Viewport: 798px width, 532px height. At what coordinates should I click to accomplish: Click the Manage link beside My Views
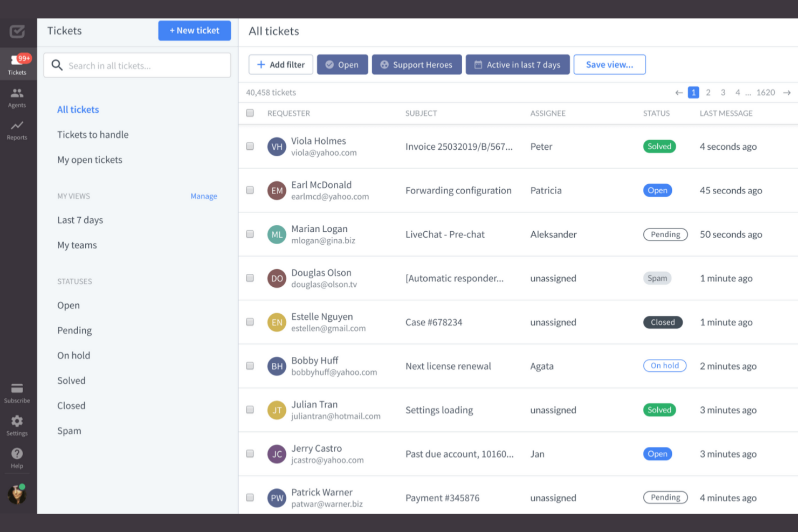click(204, 196)
